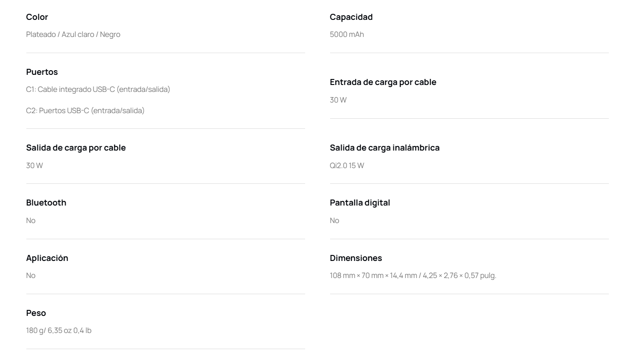This screenshot has width=644, height=351.
Task: Click the 30 W value under Salida de carga por cable
Action: [x=35, y=166]
